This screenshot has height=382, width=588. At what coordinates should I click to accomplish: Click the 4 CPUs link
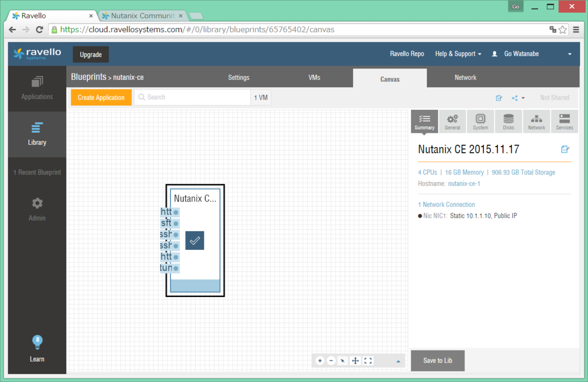427,172
